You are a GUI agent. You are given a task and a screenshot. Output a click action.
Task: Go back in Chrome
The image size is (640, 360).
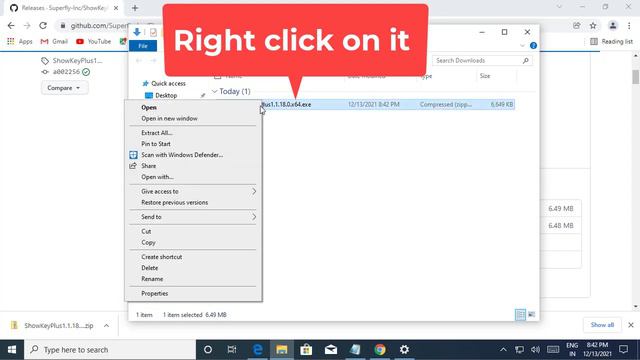11,25
